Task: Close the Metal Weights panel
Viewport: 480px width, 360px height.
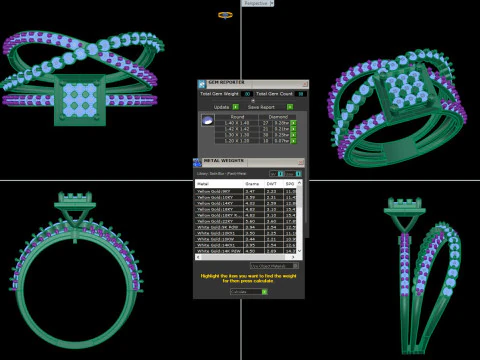Action: [300, 162]
